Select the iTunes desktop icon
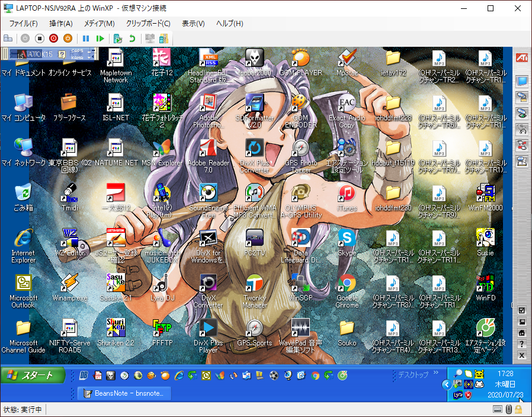 [x=347, y=197]
